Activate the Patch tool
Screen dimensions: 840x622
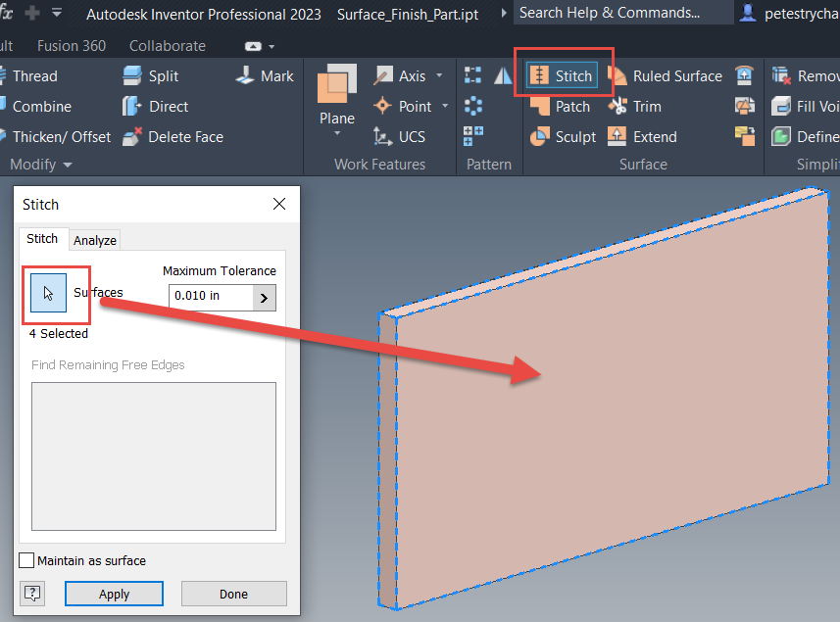[568, 106]
